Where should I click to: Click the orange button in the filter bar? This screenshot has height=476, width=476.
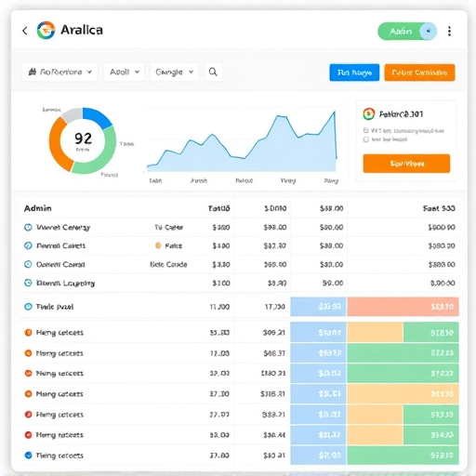coord(419,73)
